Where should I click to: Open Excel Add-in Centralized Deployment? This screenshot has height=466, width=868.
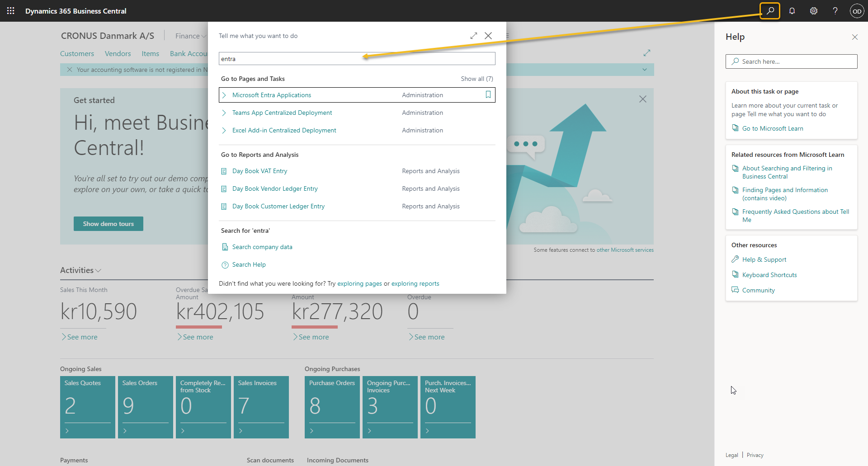click(x=284, y=130)
